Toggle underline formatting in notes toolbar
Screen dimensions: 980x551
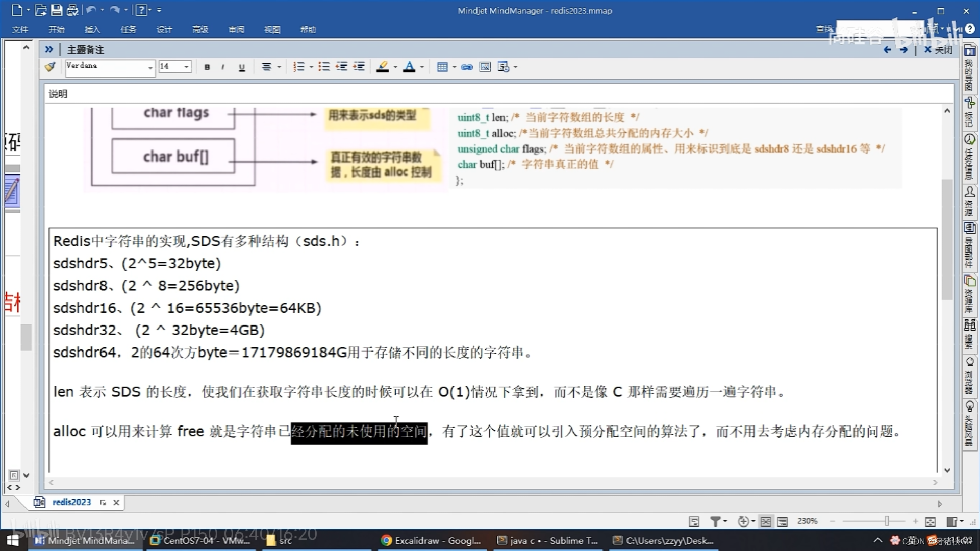click(242, 67)
